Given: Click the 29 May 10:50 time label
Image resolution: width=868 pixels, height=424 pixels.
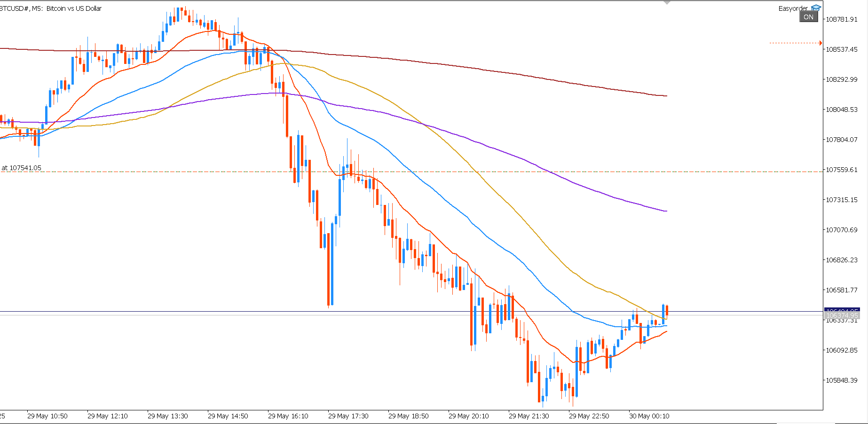Looking at the screenshot, I should pyautogui.click(x=47, y=416).
